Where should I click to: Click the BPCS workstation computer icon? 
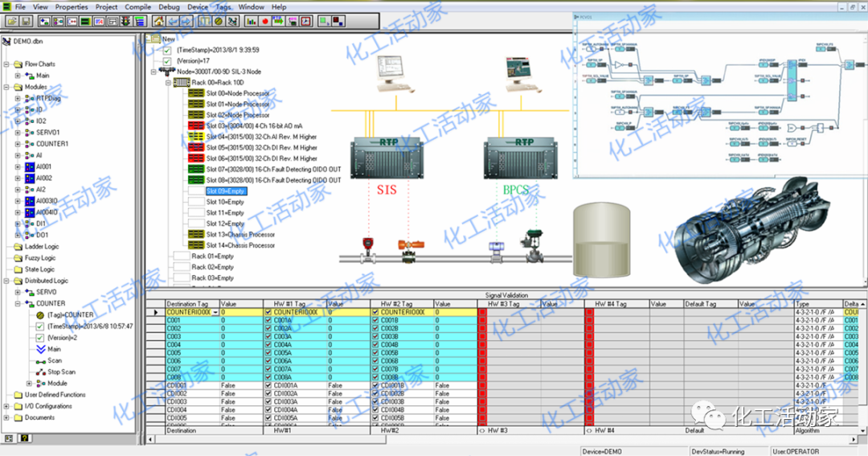522,74
